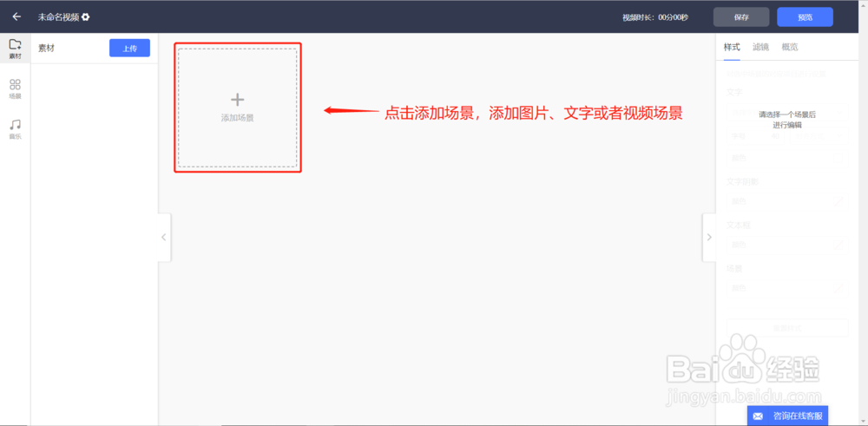This screenshot has height=426, width=868.
Task: Switch to the 滤镜 tab
Action: [760, 47]
